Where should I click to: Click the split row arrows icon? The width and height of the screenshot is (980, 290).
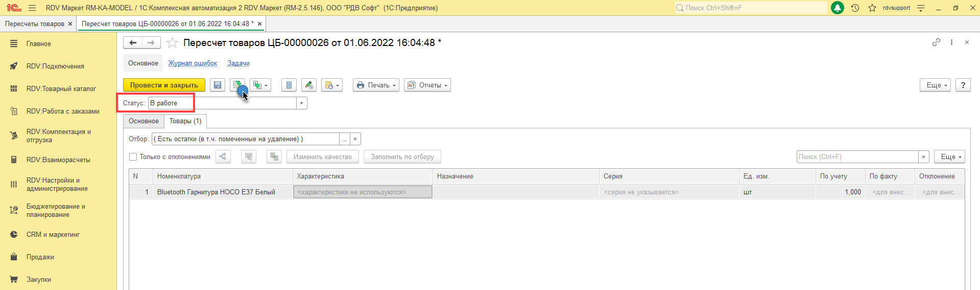223,157
